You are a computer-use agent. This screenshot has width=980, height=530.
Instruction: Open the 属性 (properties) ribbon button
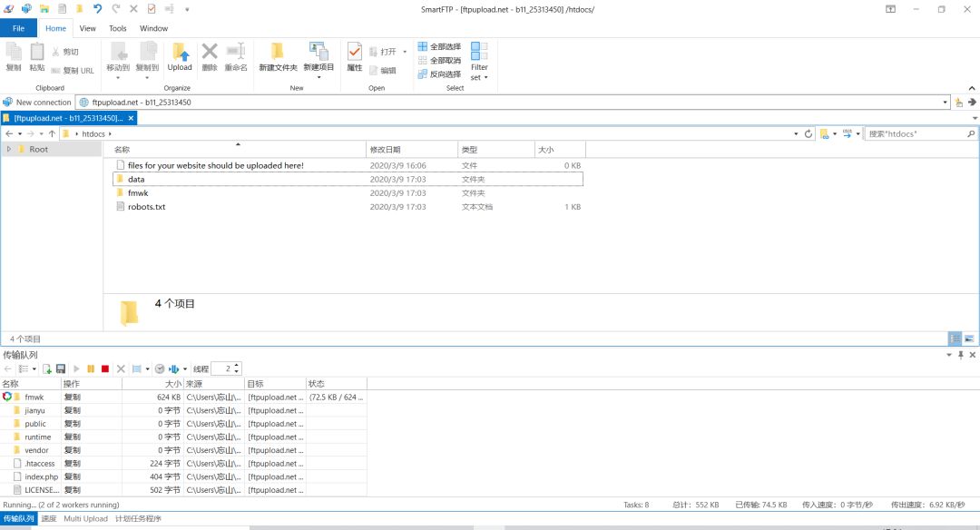(355, 57)
